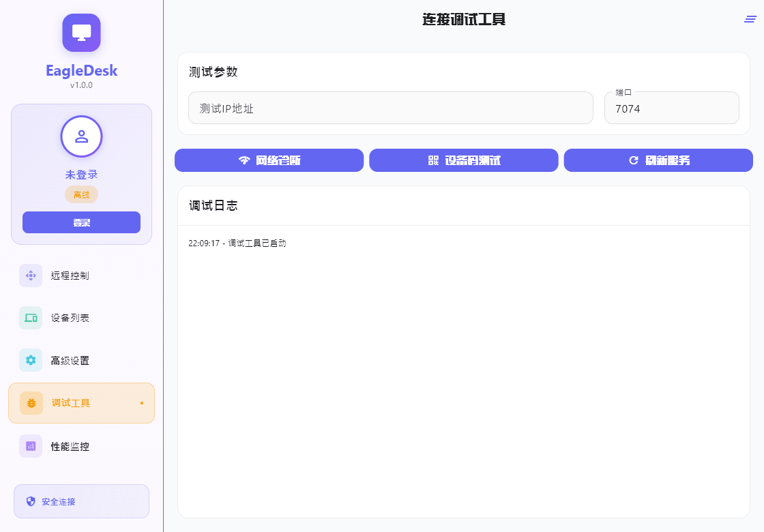Viewport: 764px width, 532px height.
Task: Click the Wi-Fi icon inside the 网络诊断 button
Action: [x=244, y=160]
